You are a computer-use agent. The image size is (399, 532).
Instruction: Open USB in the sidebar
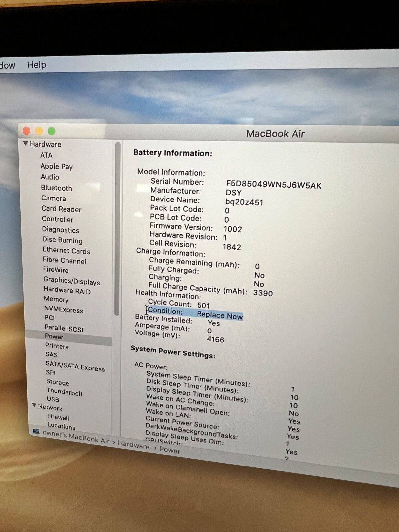[53, 399]
